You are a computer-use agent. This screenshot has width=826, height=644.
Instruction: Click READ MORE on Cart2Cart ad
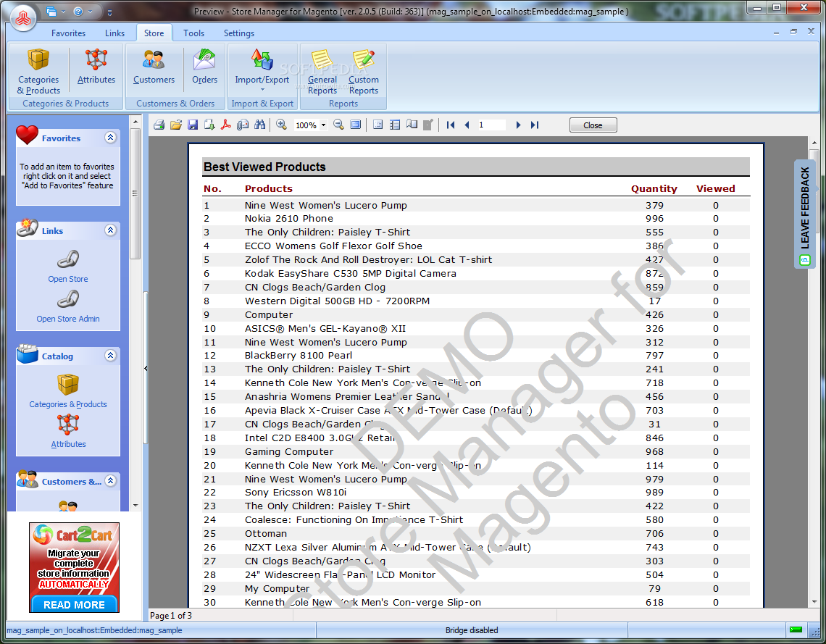(x=75, y=604)
